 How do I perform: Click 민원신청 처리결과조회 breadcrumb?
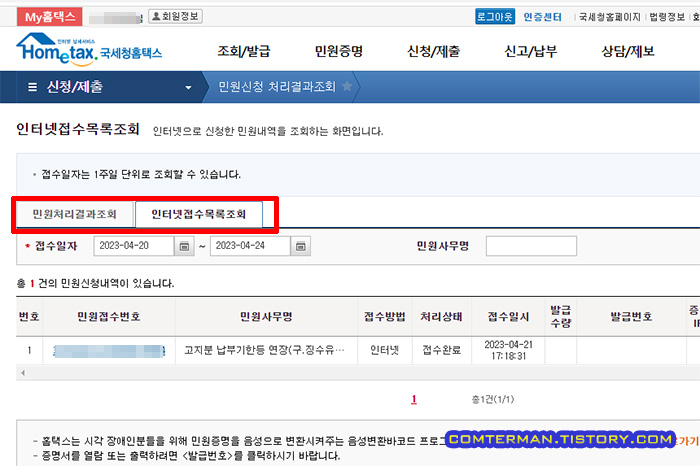click(277, 87)
